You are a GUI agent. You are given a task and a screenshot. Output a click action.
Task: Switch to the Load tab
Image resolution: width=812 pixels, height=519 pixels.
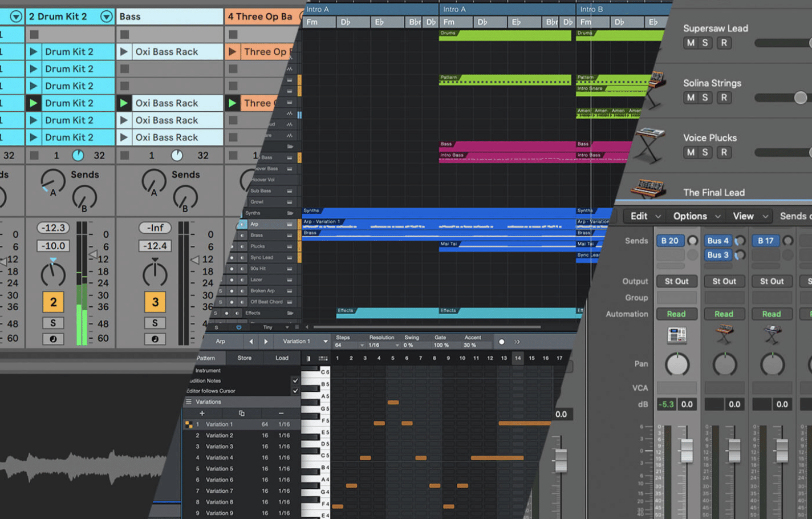tap(282, 358)
